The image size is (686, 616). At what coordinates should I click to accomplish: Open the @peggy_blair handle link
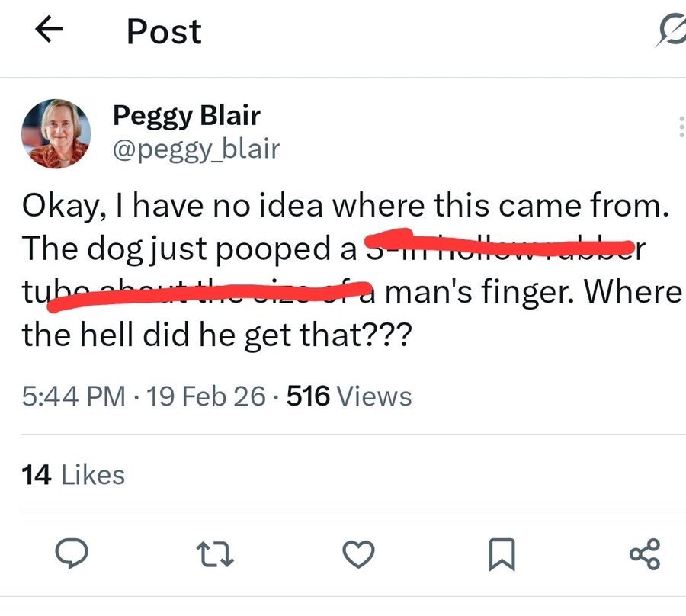coord(196,149)
